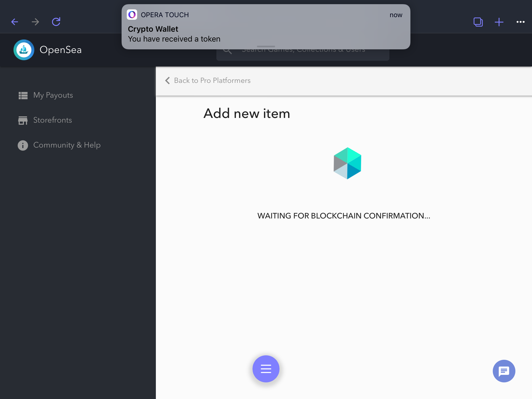532x399 pixels.
Task: Go back to Pro Platformers
Action: (x=212, y=81)
